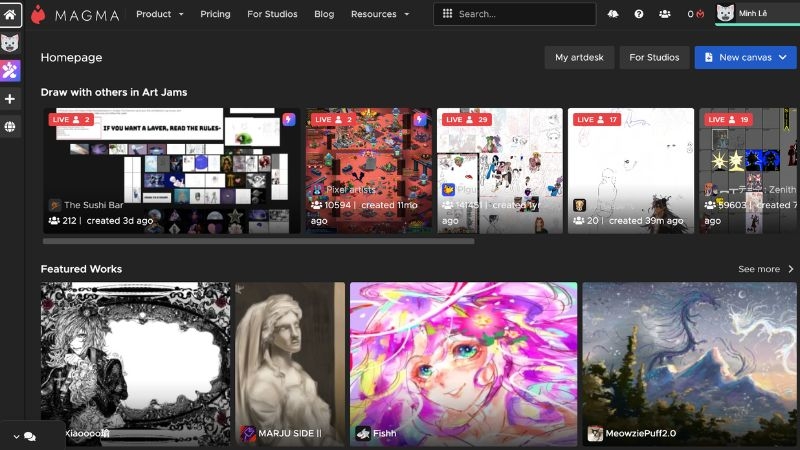The image size is (800, 450).
Task: Click 'Draw with others in Art Jams' heading
Action: 114,92
